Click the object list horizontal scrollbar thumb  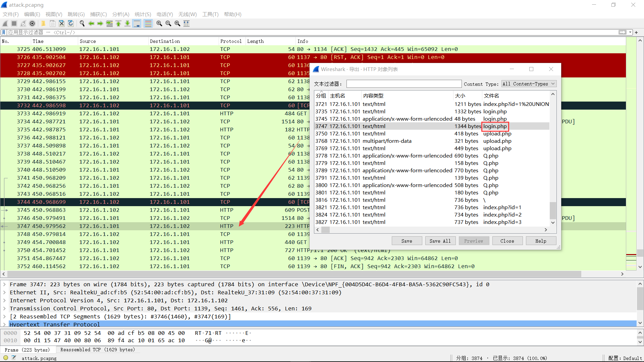coord(326,230)
